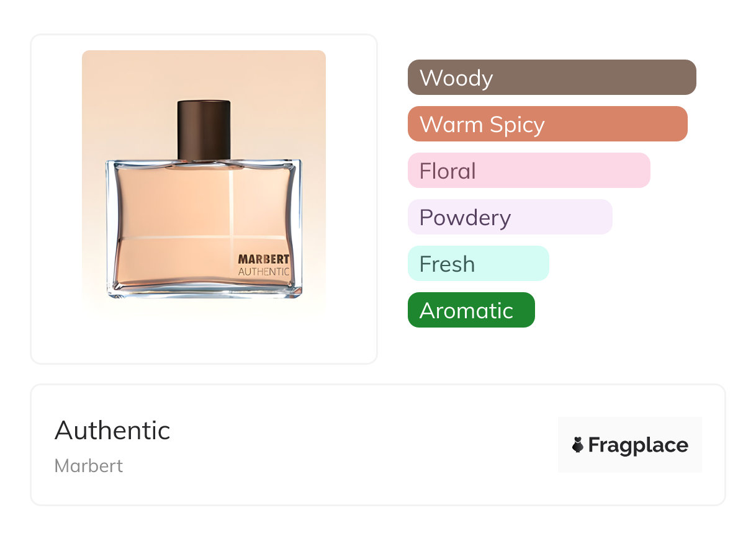Open the Authentic fragrance title
Screen dimensions: 756x536
(112, 431)
